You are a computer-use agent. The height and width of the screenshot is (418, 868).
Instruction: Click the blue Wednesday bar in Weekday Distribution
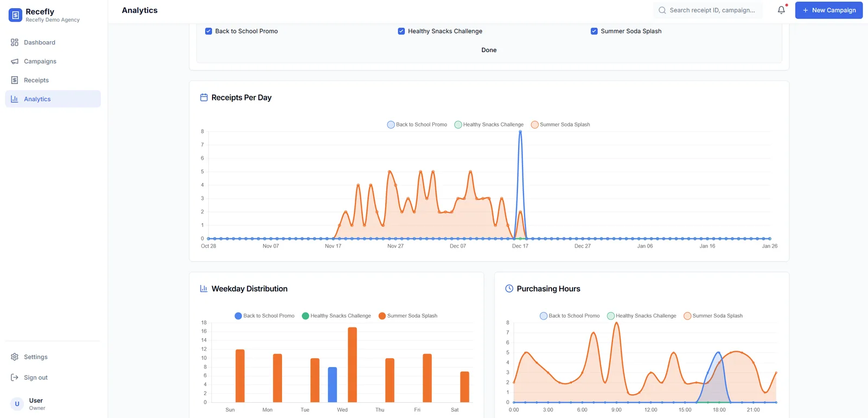(333, 385)
